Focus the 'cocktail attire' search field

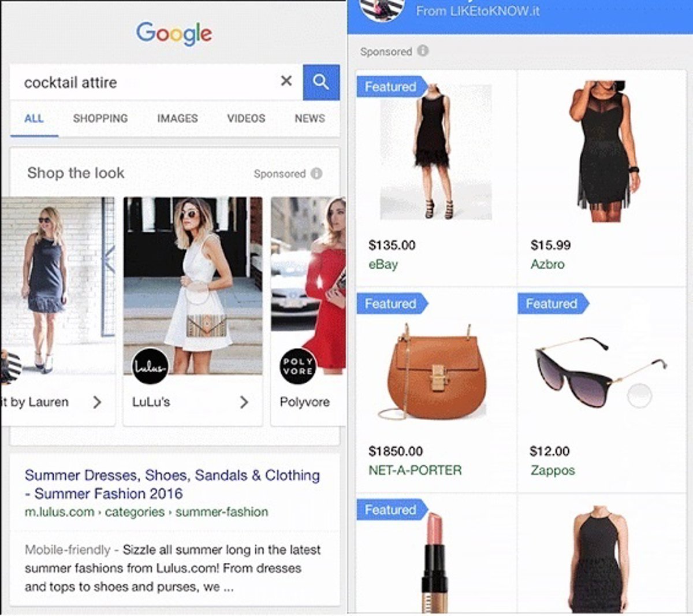click(x=144, y=82)
